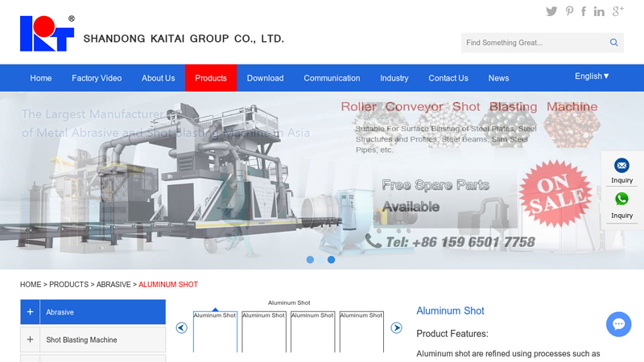Select the fourth Aluminum Shot thumbnail

361,331
